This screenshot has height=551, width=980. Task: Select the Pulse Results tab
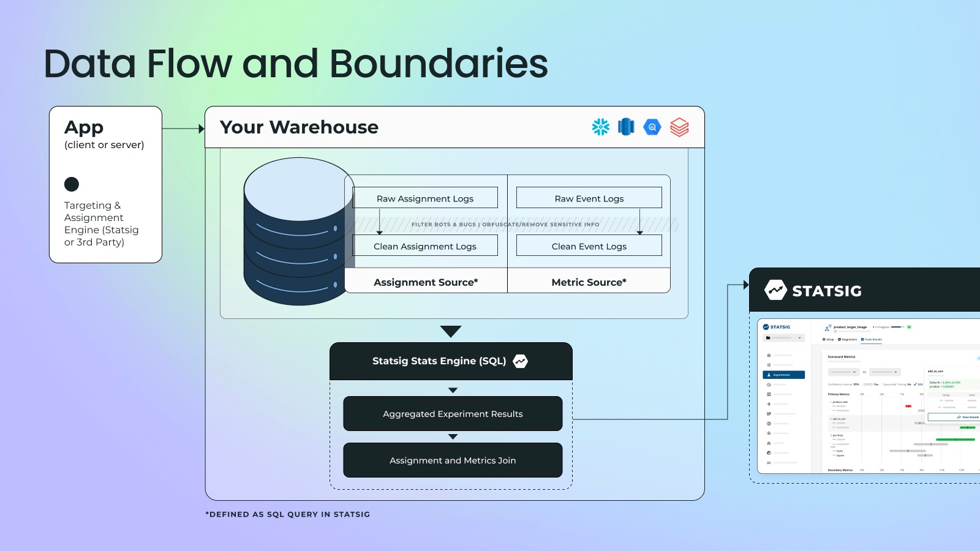[x=872, y=339]
